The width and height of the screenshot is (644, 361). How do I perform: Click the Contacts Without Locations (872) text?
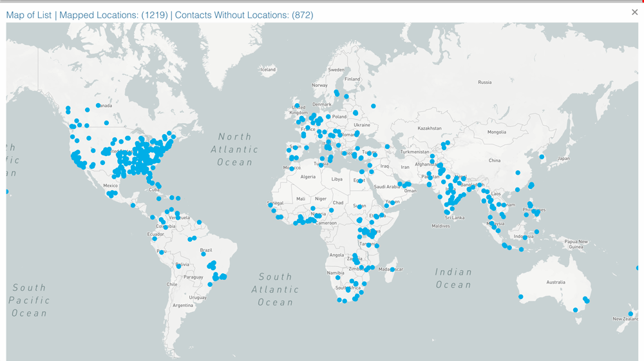point(244,15)
